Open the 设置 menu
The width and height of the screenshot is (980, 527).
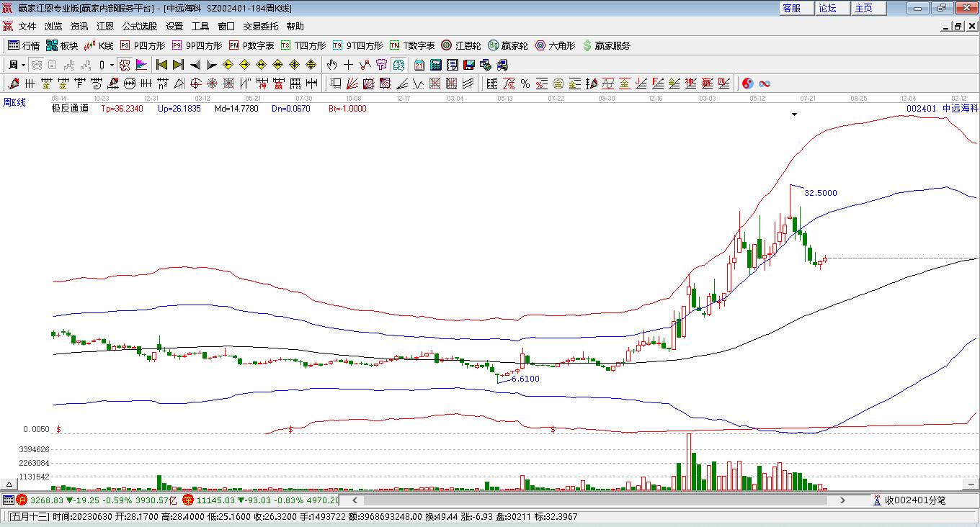(x=174, y=27)
